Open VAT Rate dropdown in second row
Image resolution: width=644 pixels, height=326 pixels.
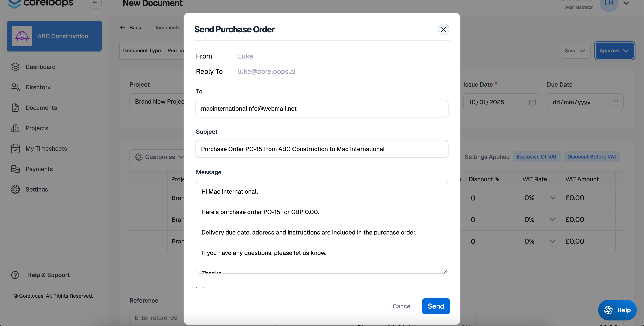tap(552, 220)
